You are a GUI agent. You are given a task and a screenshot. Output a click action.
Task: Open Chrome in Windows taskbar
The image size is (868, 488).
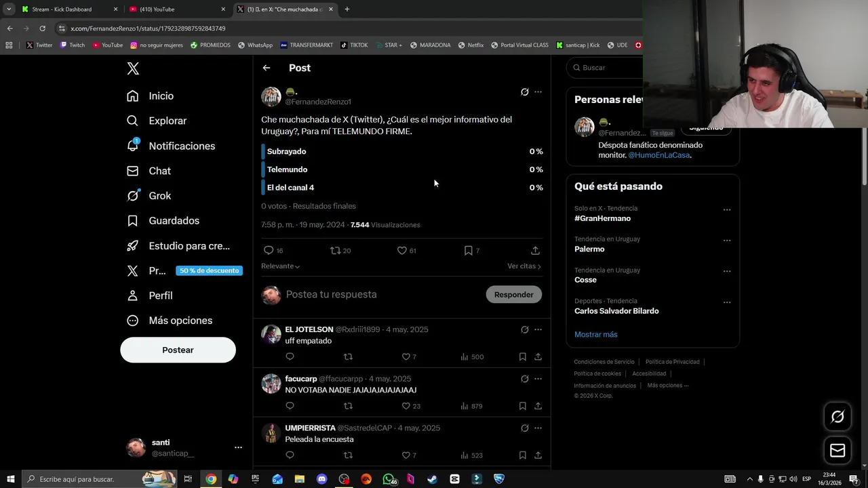(x=211, y=479)
